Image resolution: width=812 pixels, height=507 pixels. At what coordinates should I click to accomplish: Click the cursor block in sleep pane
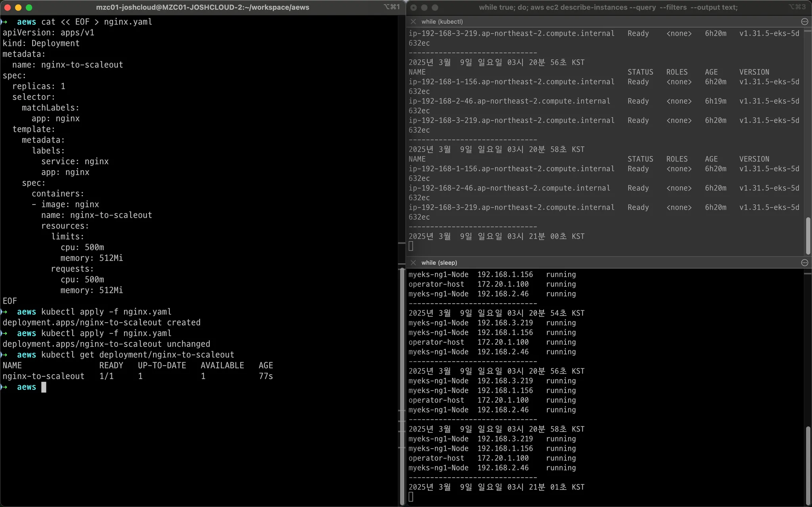[x=411, y=497]
